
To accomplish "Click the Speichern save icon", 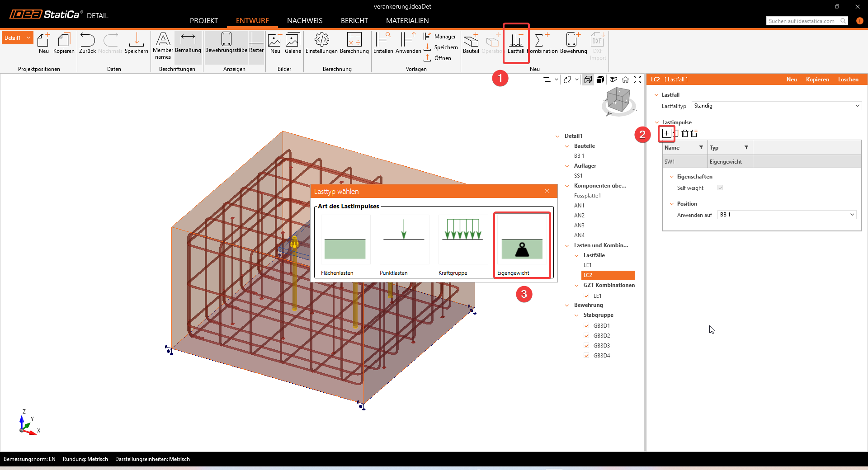I will 136,42.
